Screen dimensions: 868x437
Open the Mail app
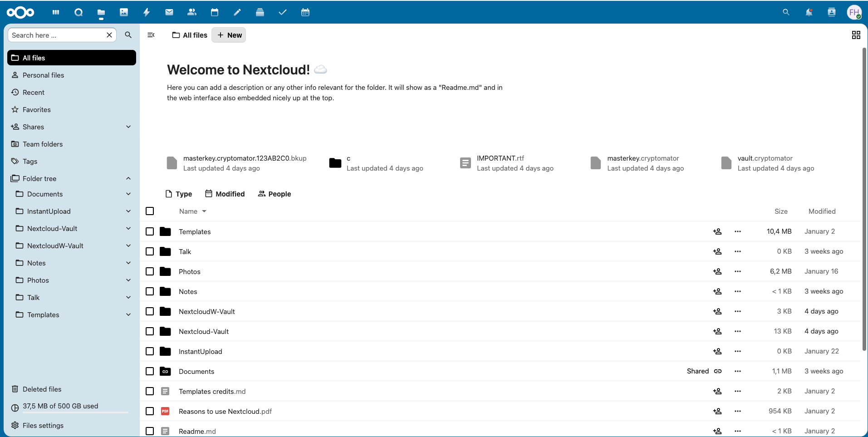coord(169,12)
